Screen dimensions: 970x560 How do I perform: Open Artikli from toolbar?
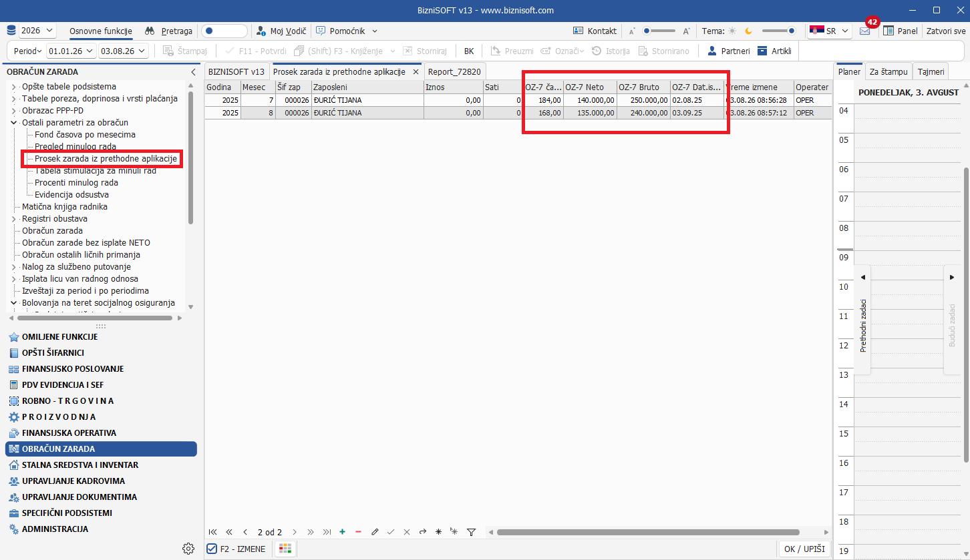click(x=774, y=51)
